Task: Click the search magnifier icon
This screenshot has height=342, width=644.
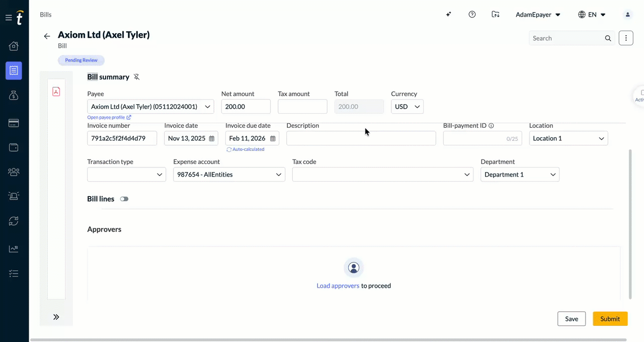Action: [x=608, y=38]
